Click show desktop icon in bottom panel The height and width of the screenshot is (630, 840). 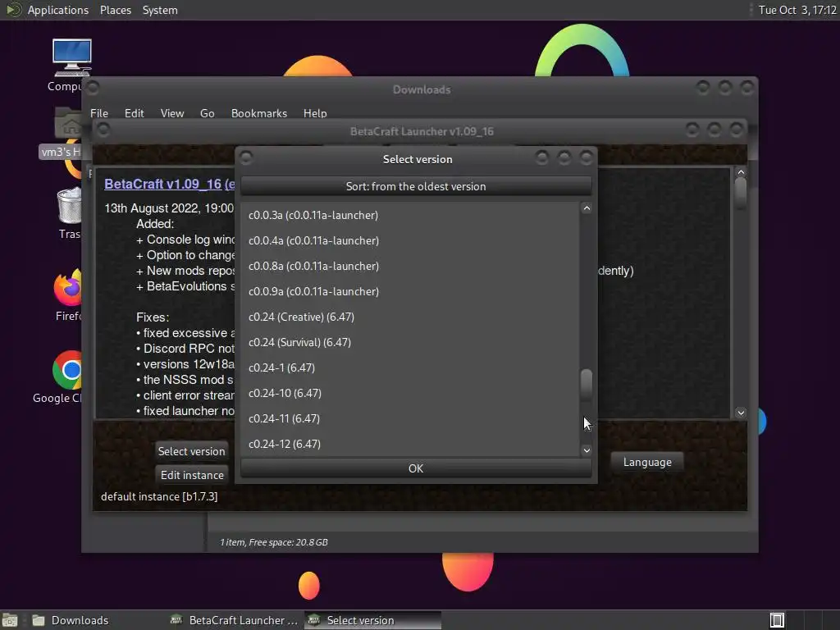point(10,620)
